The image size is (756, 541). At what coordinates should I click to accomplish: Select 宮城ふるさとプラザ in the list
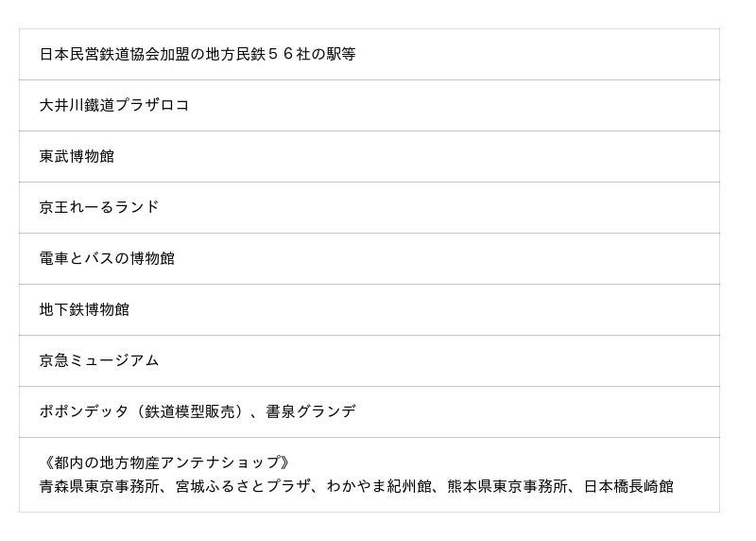tap(243, 487)
